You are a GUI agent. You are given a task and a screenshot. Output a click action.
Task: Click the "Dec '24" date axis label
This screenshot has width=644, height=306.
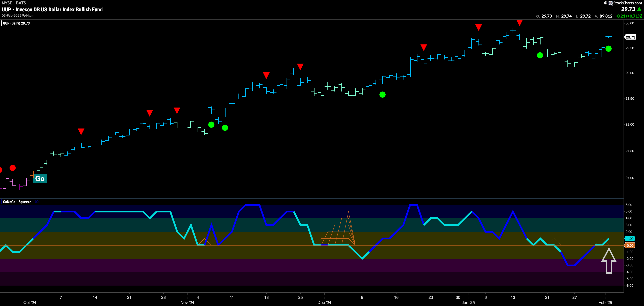(324, 302)
